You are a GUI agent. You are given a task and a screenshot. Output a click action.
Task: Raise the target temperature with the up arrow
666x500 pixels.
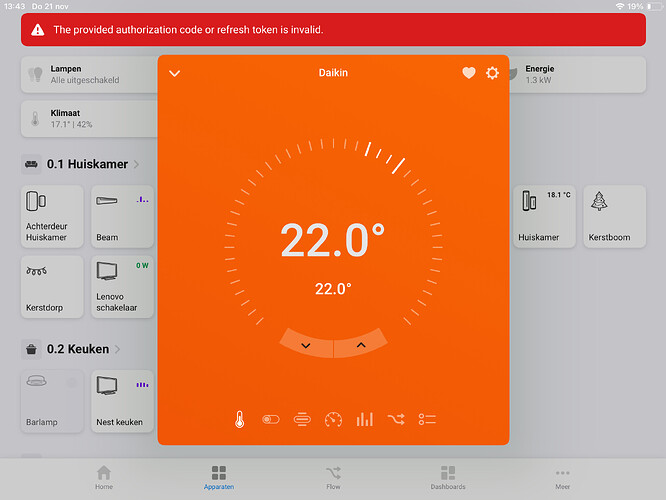click(361, 345)
